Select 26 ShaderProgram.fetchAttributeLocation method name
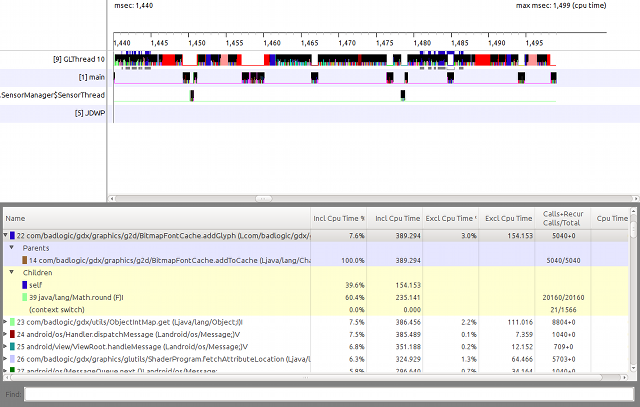This screenshot has width=640, height=407. pos(164,359)
